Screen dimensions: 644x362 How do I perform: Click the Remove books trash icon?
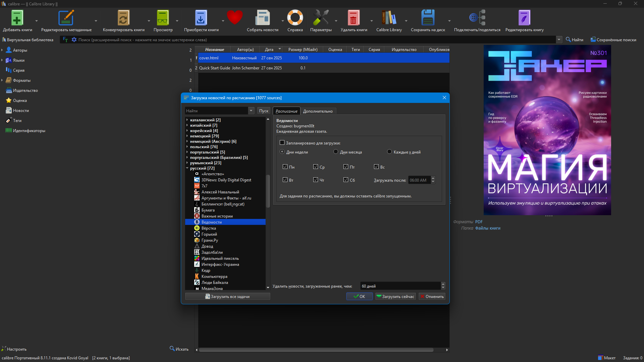tap(353, 18)
